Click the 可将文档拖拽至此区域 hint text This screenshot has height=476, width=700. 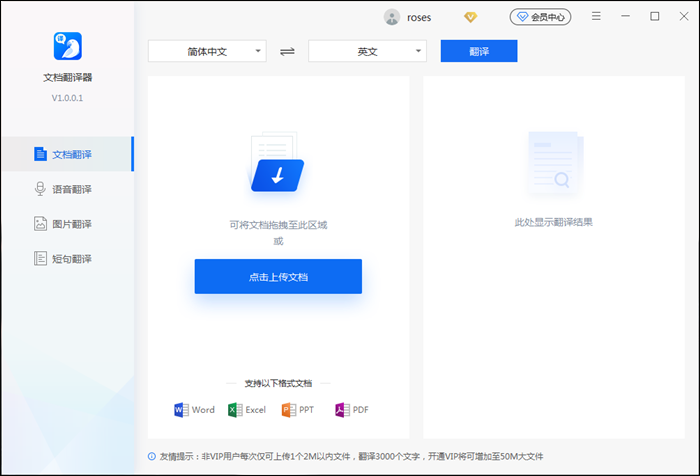[x=278, y=225]
